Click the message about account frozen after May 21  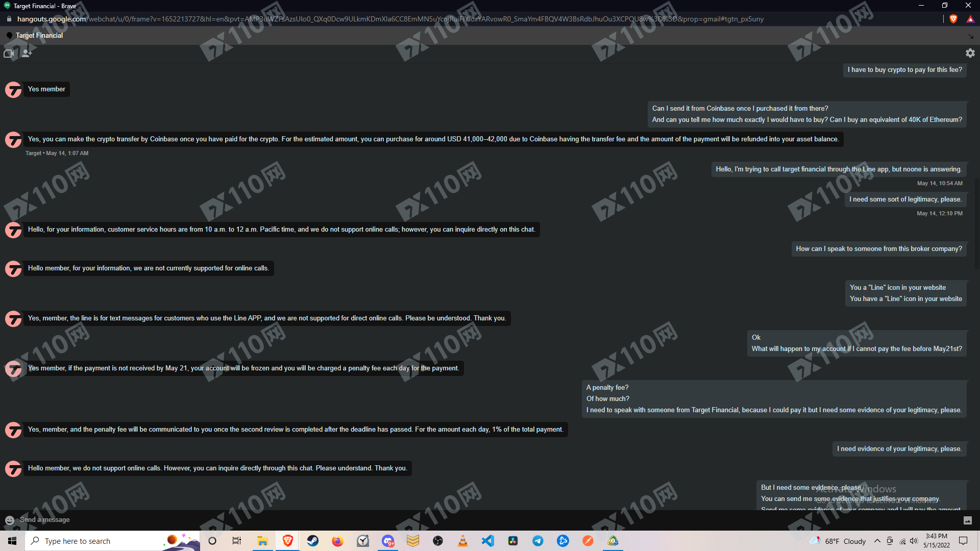pyautogui.click(x=243, y=368)
